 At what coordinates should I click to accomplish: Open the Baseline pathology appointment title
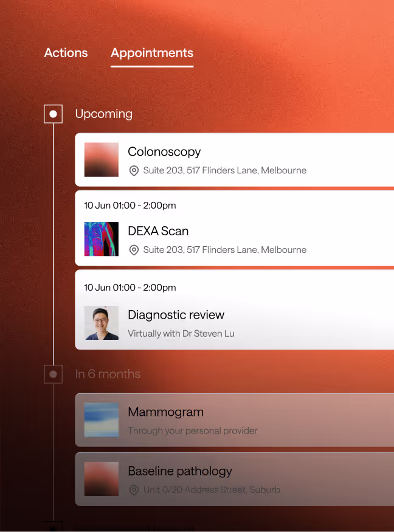[x=180, y=471]
